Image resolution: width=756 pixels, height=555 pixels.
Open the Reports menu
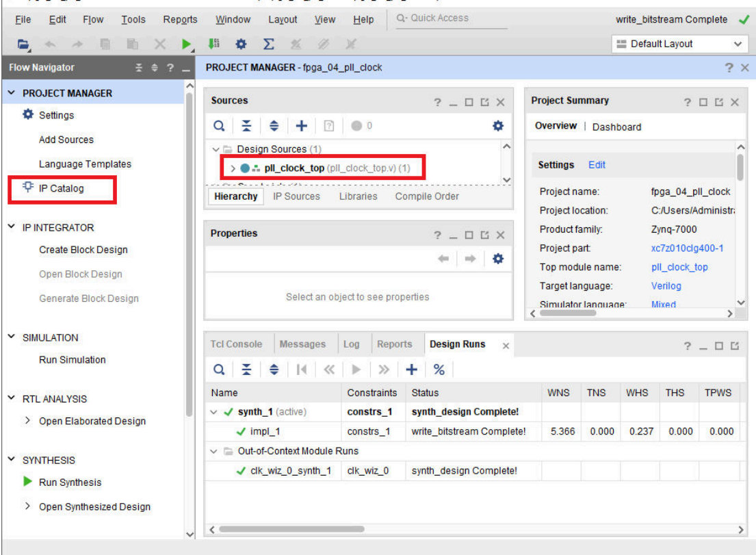point(180,20)
